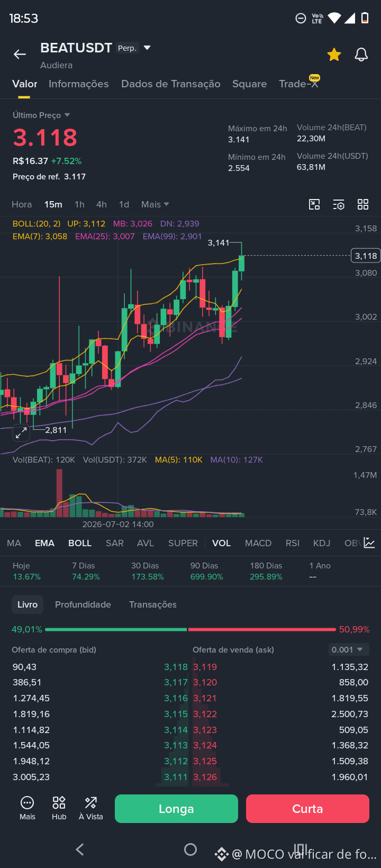Viewport: 381px width, 868px height.
Task: Open the indicator list chart icon
Action: click(x=369, y=543)
